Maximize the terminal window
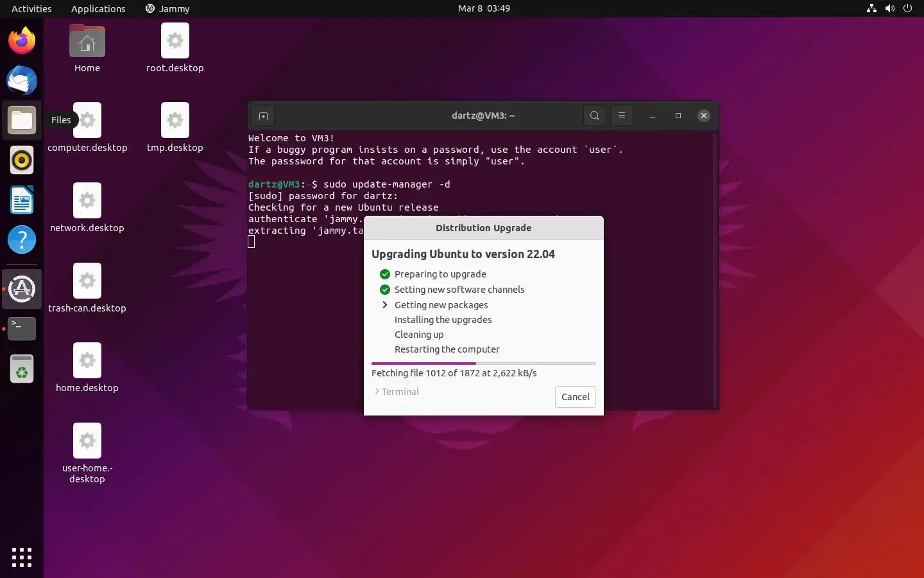The image size is (924, 578). [678, 116]
